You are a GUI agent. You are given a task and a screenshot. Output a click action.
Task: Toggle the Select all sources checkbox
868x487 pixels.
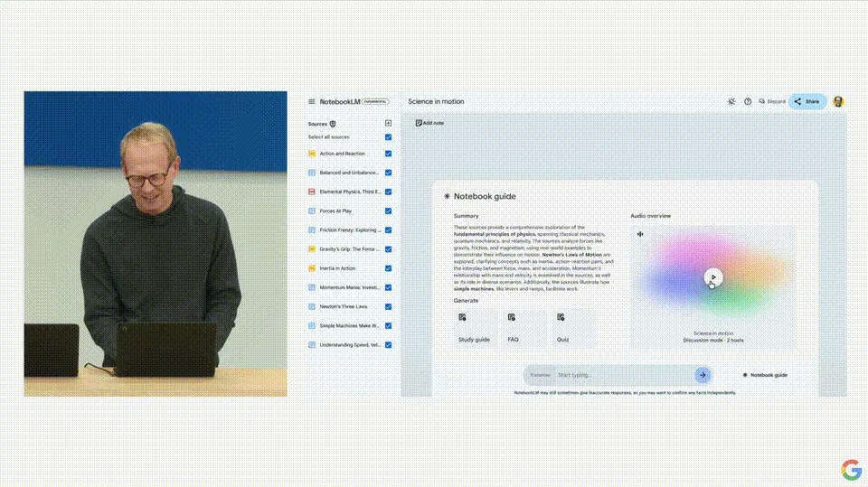tap(388, 137)
